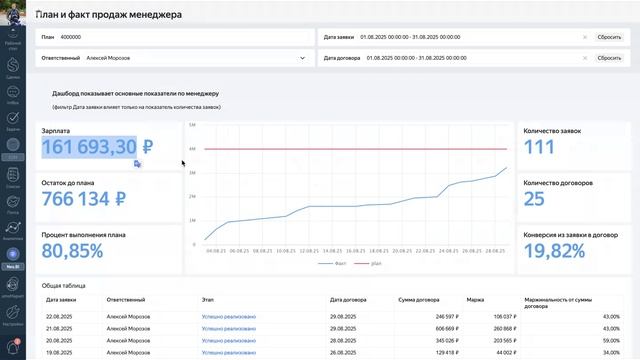Click the Процент выполнения плана value 80,85%
The image size is (640, 360).
72,251
